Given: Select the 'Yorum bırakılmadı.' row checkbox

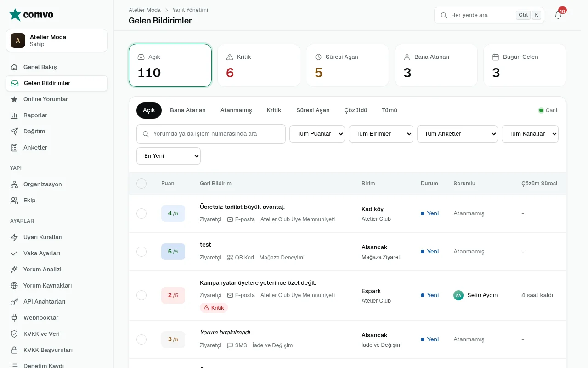Looking at the screenshot, I should pos(141,339).
